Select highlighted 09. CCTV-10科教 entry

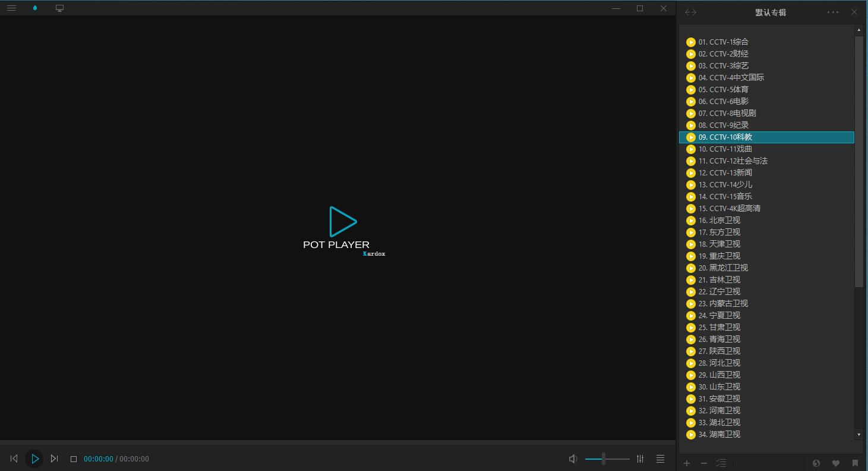(766, 137)
